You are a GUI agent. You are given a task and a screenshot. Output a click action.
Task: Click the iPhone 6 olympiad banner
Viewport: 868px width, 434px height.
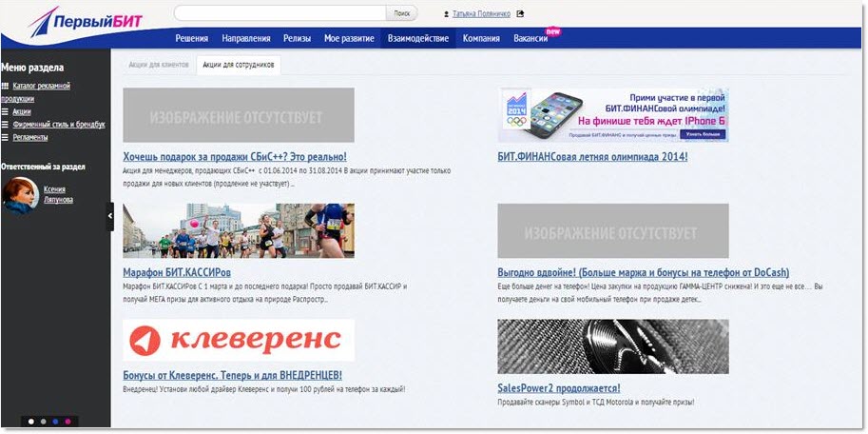(x=613, y=115)
